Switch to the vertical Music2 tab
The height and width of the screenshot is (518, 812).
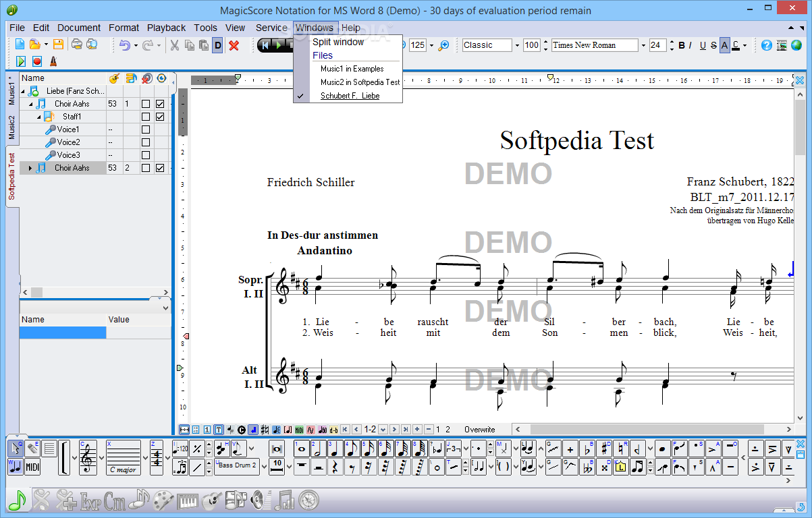click(11, 127)
